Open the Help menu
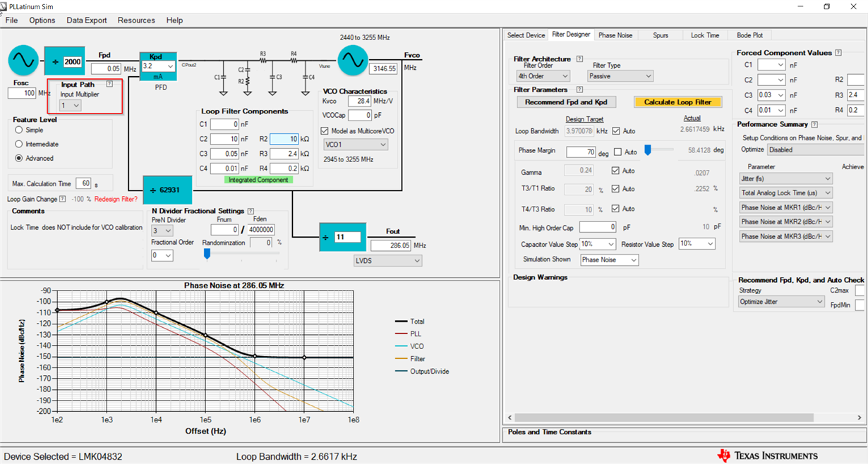Viewport: 868px width, 464px height. (x=174, y=20)
